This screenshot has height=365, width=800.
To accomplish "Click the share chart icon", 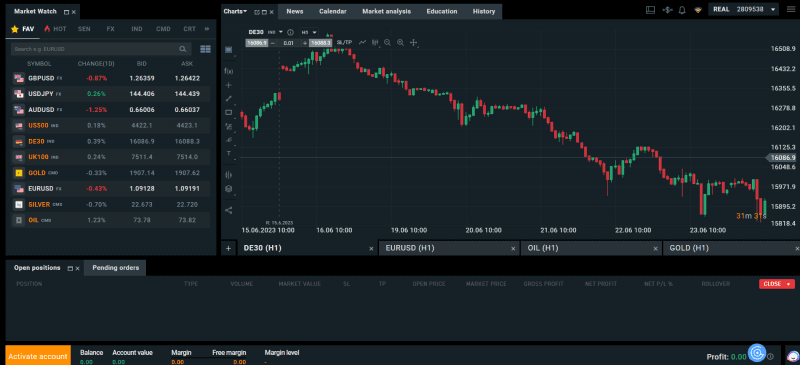I will coord(229,210).
